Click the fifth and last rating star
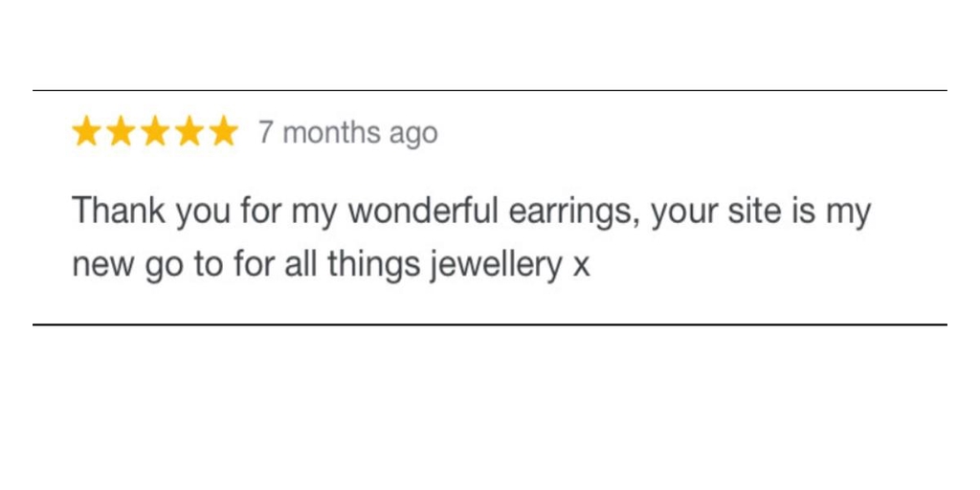This screenshot has height=490, width=980. (x=223, y=132)
